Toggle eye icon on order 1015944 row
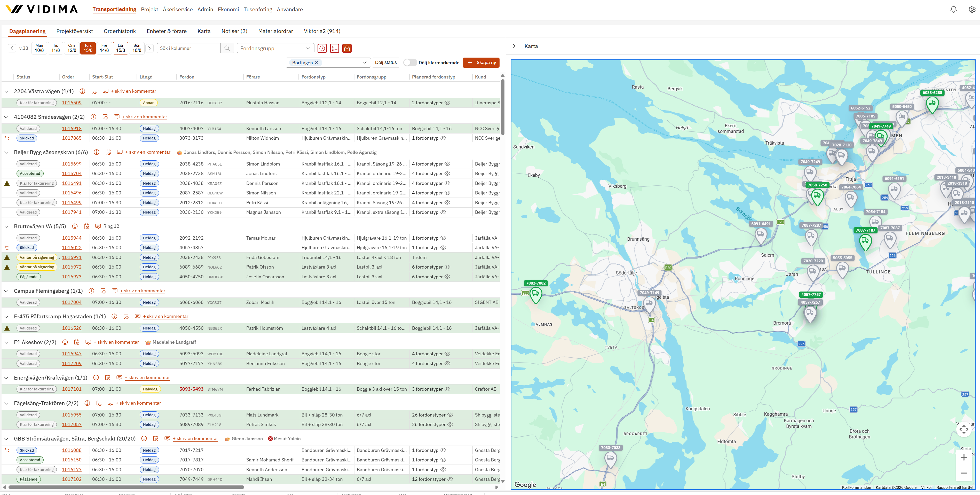Viewport: 980px width, 495px height. 443,238
